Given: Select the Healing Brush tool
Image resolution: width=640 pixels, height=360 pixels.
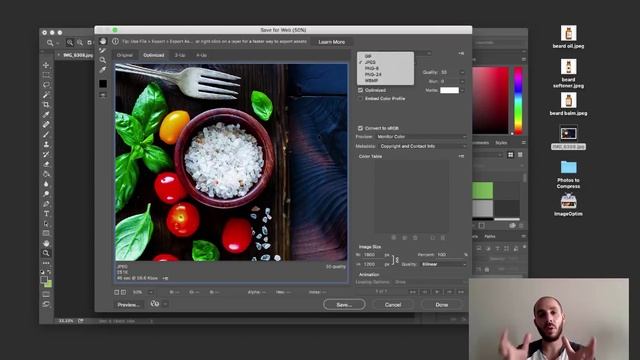Looking at the screenshot, I should click(46, 124).
